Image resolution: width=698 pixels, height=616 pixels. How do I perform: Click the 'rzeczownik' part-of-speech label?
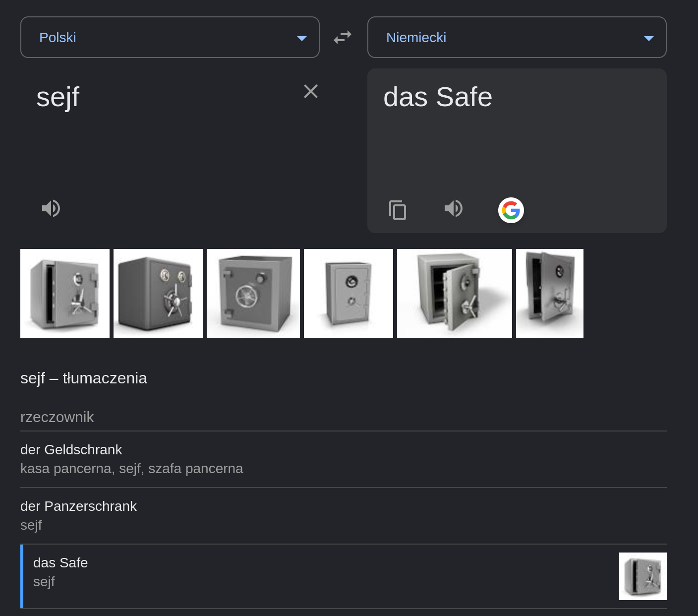point(57,417)
